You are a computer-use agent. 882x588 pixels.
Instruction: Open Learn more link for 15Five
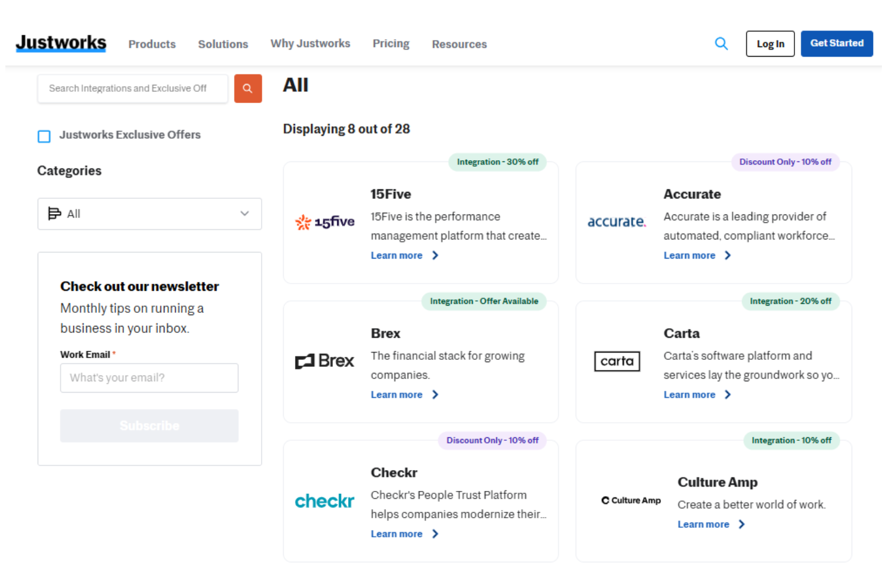(x=396, y=256)
